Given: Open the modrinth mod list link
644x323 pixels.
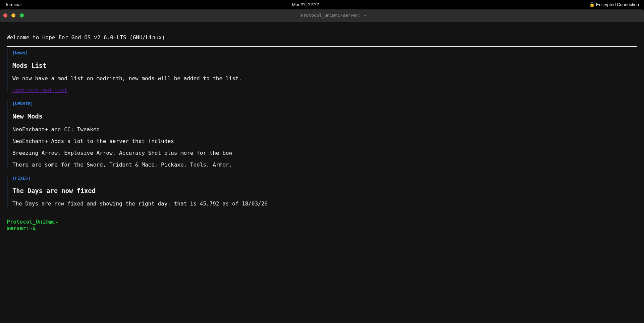Looking at the screenshot, I should click(40, 90).
